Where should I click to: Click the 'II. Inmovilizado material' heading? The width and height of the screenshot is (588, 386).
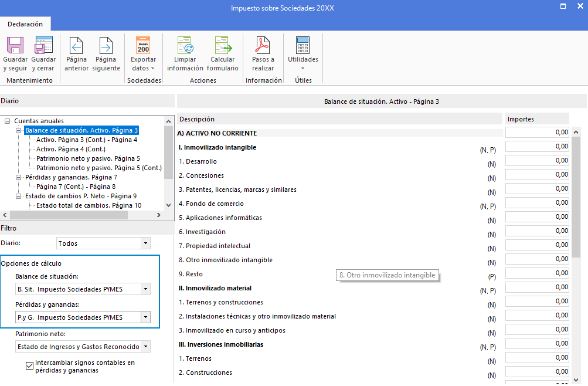[215, 288]
